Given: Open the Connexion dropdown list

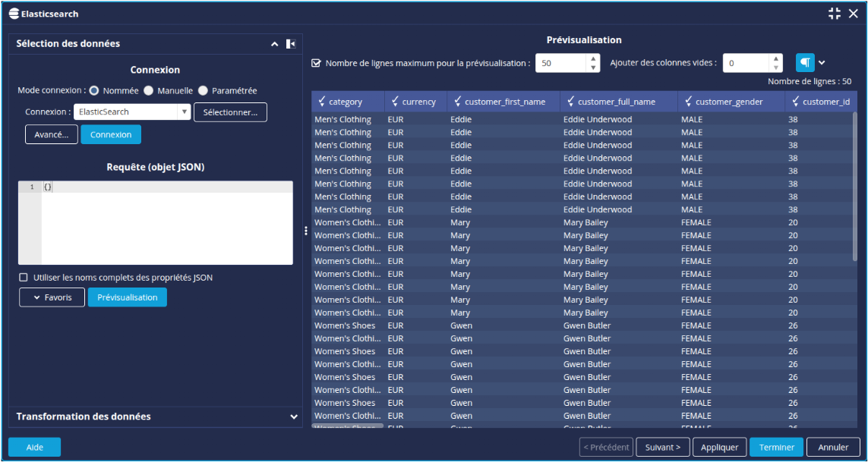Looking at the screenshot, I should click(x=184, y=112).
